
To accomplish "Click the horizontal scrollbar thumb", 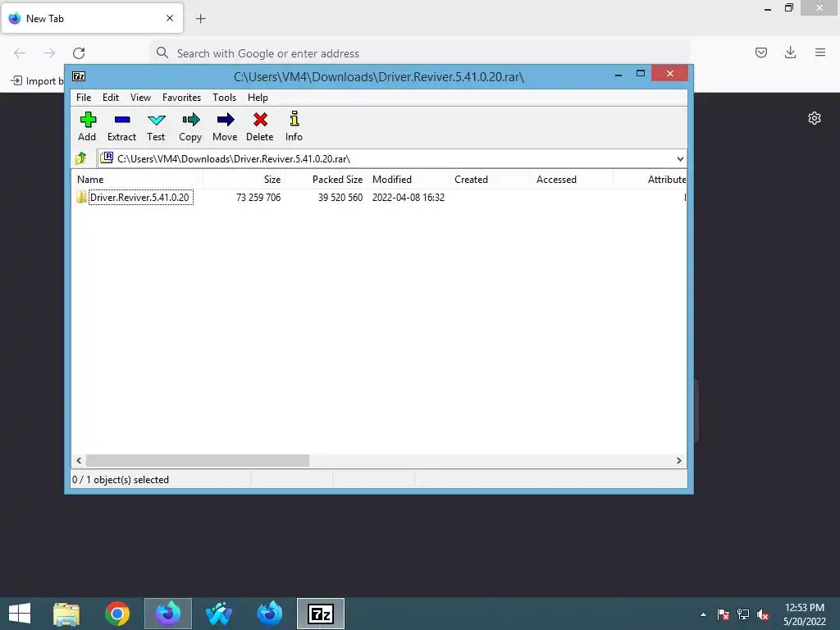I will (x=198, y=461).
